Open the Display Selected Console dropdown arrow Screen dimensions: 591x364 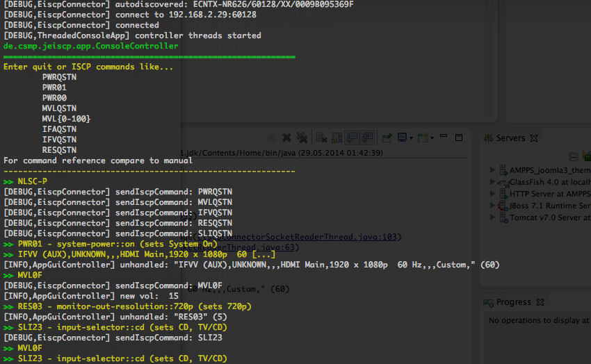pyautogui.click(x=411, y=138)
